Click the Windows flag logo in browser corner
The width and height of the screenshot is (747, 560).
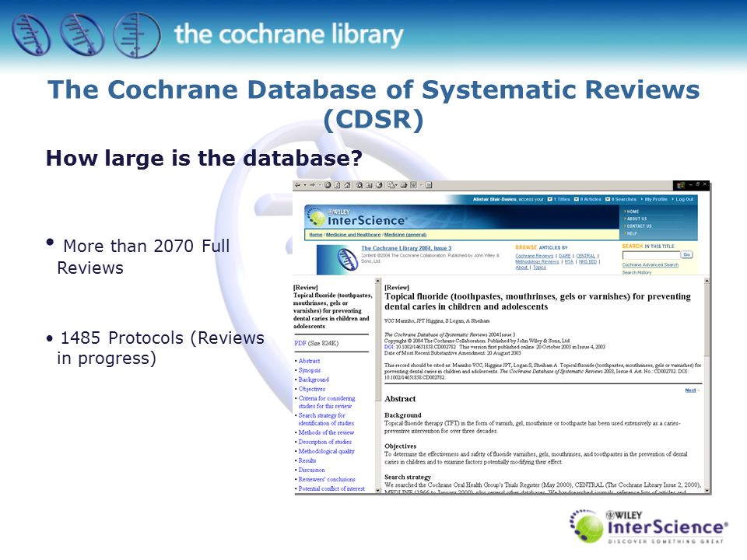click(x=680, y=185)
